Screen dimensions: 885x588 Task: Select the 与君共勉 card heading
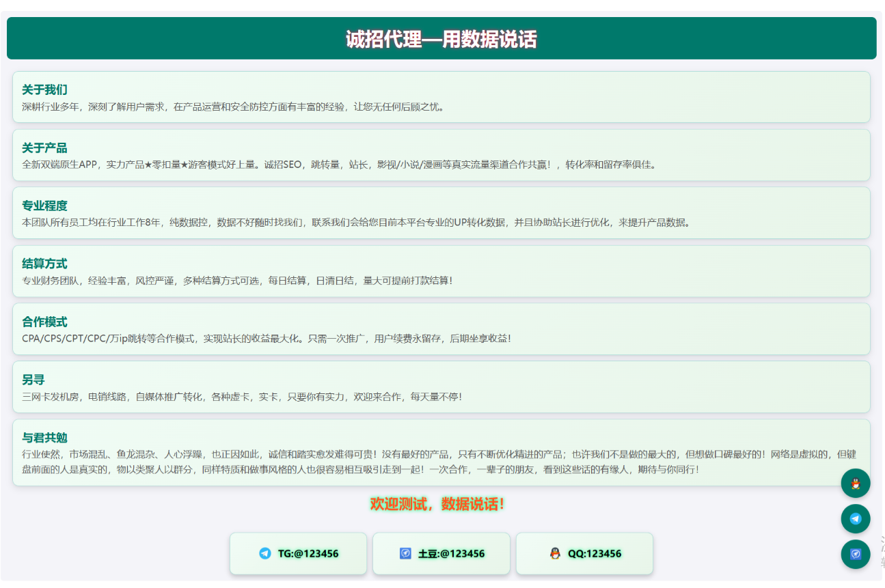(x=44, y=438)
